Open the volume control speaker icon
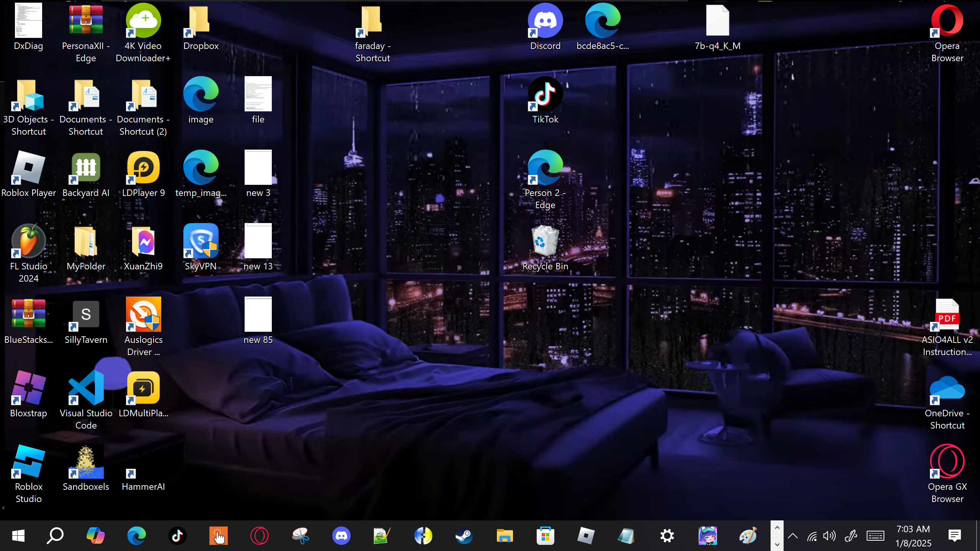Viewport: 980px width, 551px height. (x=829, y=536)
